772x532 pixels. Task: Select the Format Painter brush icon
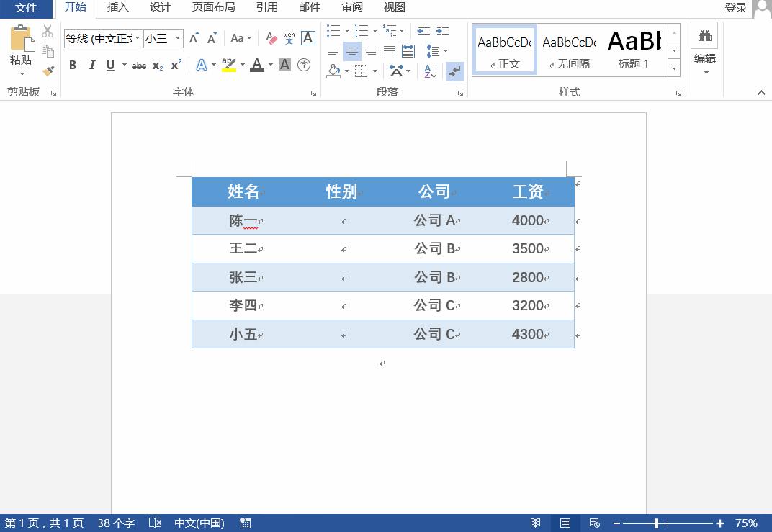click(48, 71)
